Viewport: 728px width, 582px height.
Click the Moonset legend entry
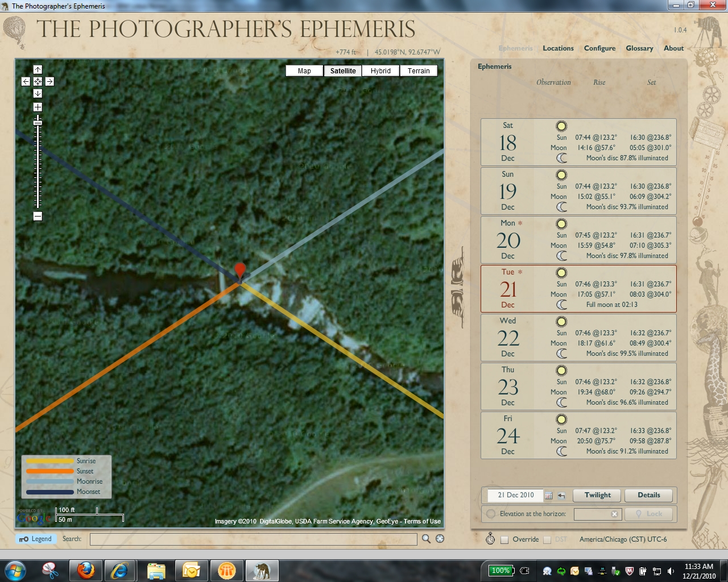(x=63, y=492)
